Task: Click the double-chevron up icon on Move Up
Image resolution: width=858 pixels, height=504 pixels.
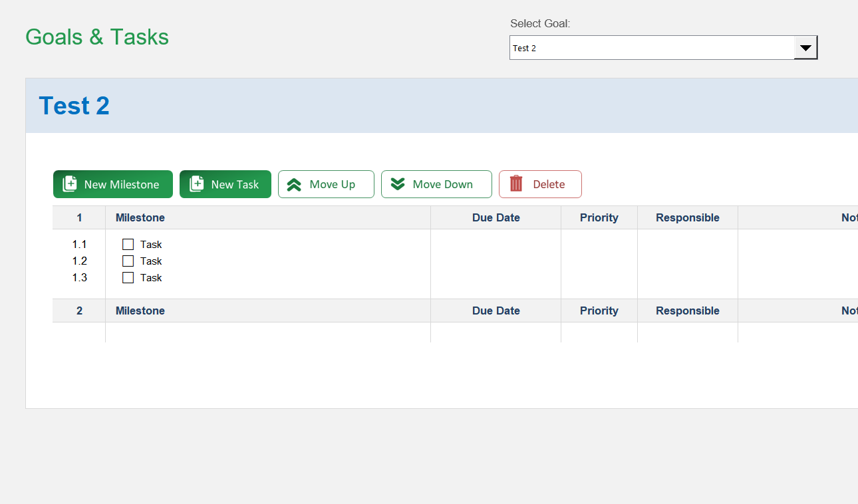Action: 293,184
